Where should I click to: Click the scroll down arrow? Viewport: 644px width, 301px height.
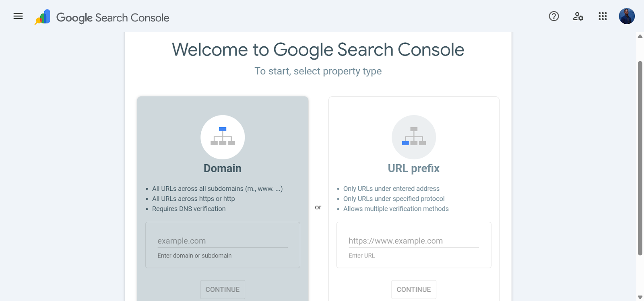(x=640, y=297)
